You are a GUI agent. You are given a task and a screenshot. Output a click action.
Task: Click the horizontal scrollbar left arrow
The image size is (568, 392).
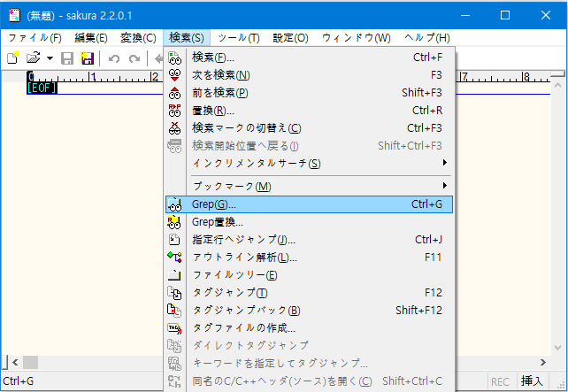pyautogui.click(x=15, y=362)
